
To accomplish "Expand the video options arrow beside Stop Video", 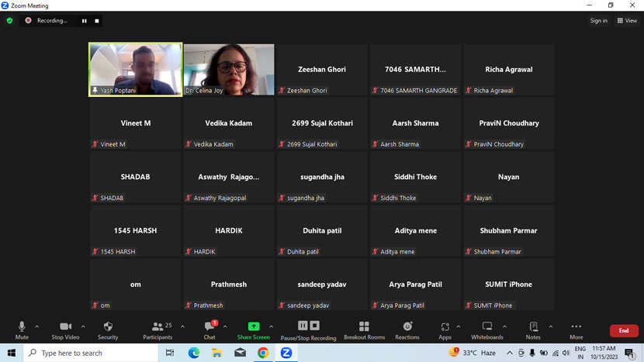I will pos(84,326).
